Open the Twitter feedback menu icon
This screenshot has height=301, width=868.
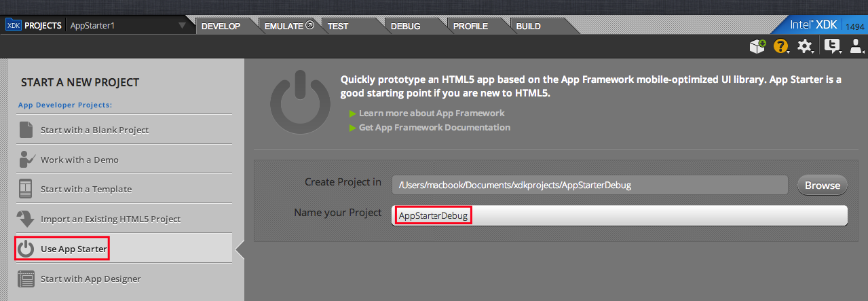coord(831,46)
